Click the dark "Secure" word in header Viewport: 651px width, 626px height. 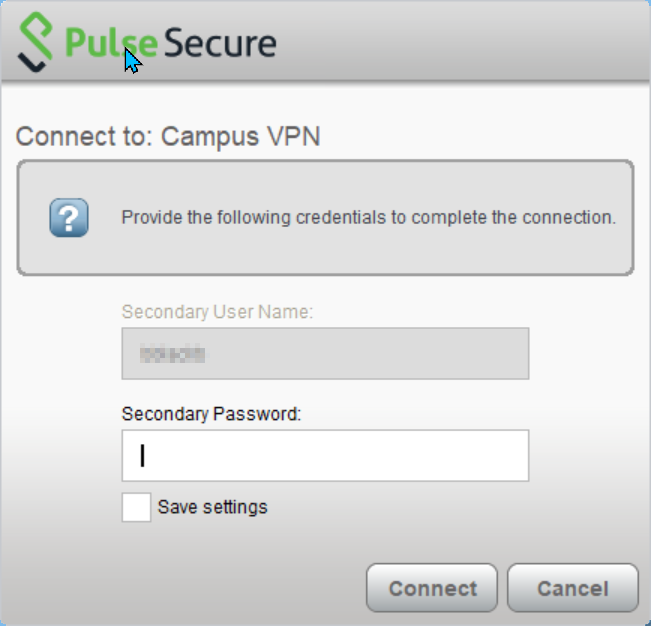point(219,43)
